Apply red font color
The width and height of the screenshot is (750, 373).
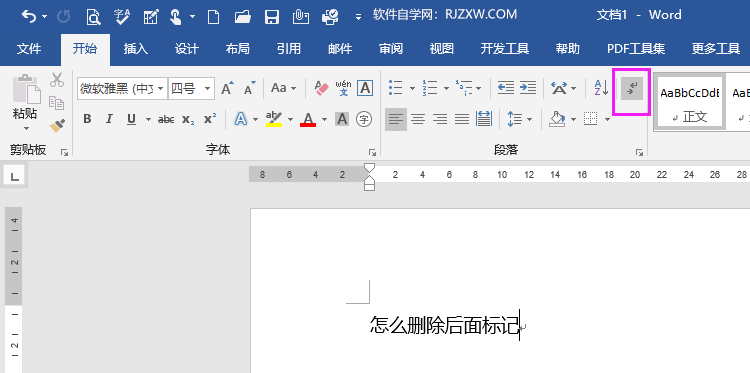pos(308,119)
